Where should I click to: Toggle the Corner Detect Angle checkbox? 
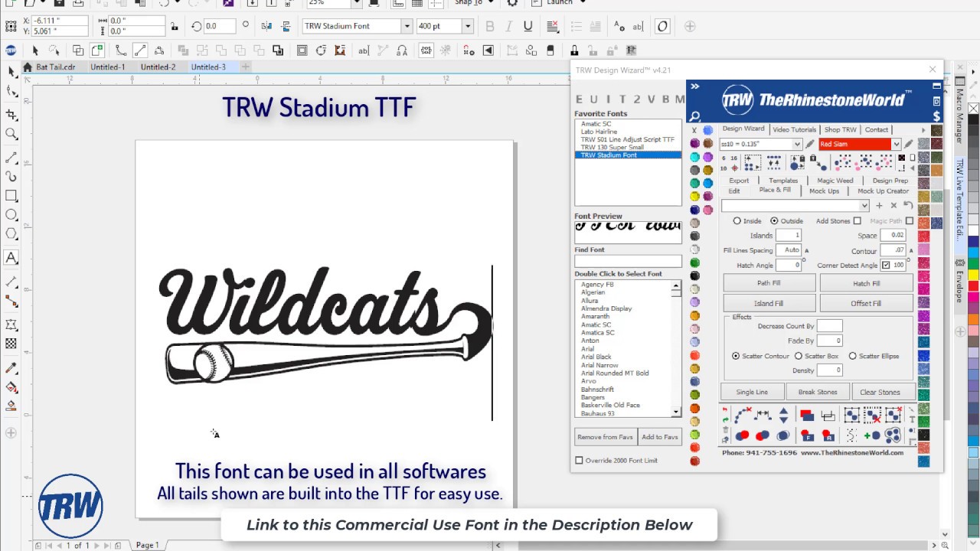click(x=886, y=266)
